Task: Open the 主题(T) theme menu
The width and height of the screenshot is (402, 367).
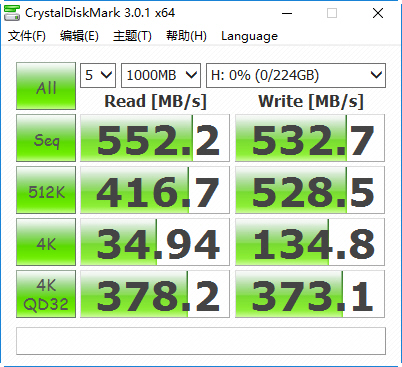Action: click(132, 36)
